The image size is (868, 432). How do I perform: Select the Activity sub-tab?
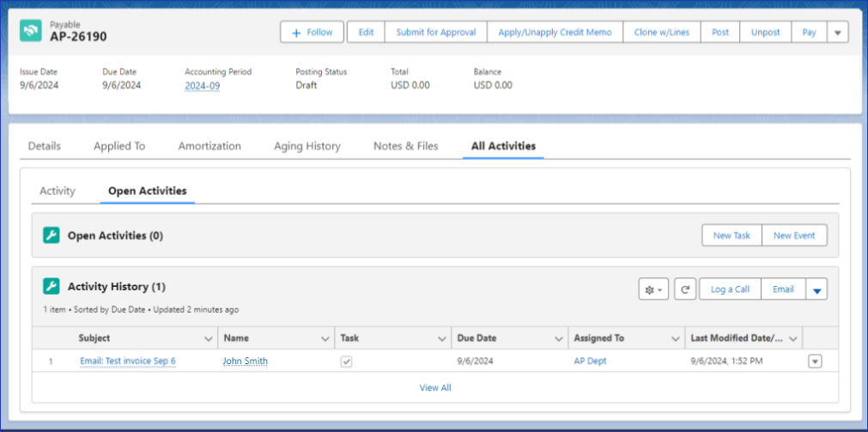58,191
